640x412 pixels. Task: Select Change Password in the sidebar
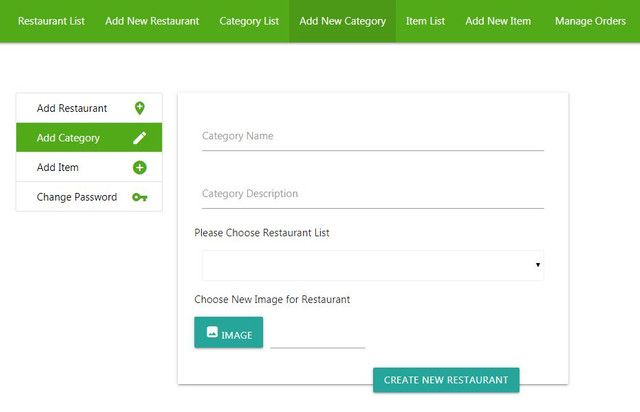(77, 197)
